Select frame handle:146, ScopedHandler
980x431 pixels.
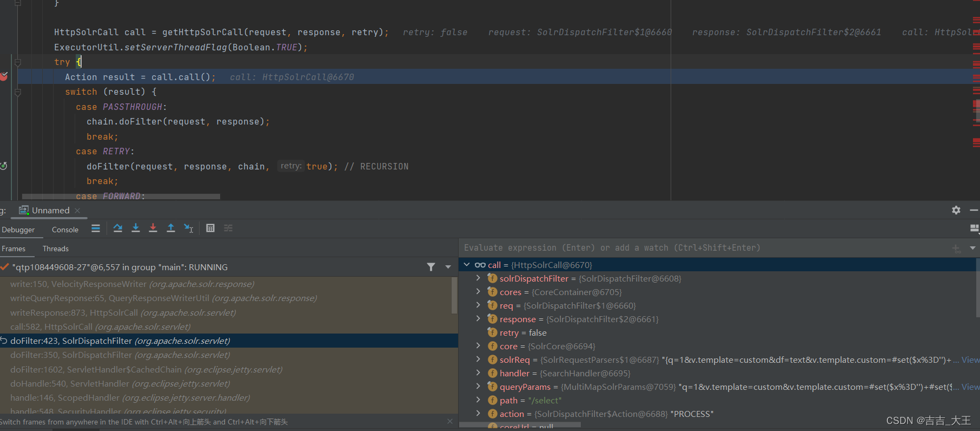(x=130, y=397)
